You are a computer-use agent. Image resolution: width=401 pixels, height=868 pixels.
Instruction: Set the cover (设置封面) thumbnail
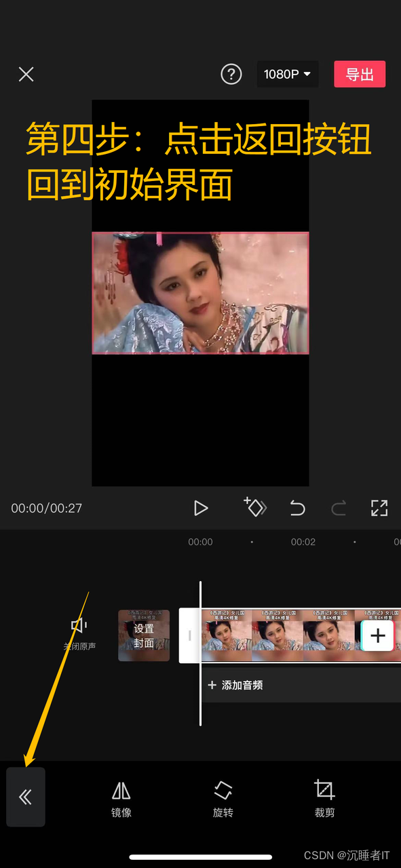click(x=144, y=635)
